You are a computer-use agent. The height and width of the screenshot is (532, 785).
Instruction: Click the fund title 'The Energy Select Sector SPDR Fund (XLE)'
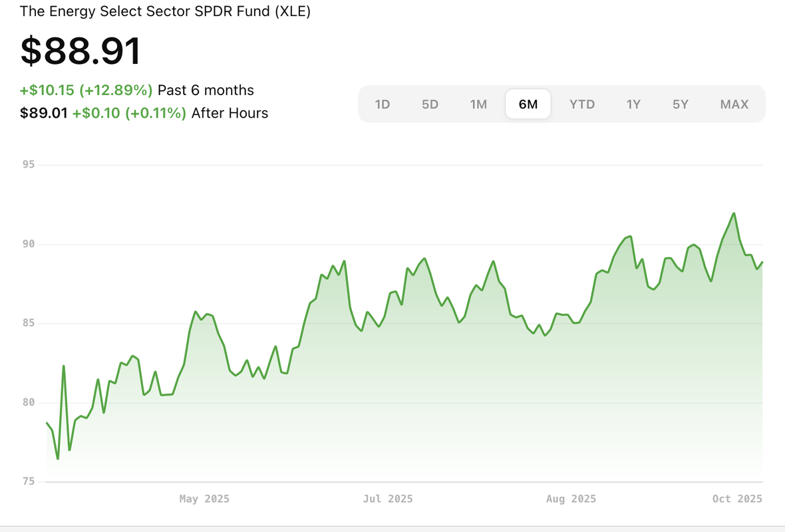[x=165, y=11]
